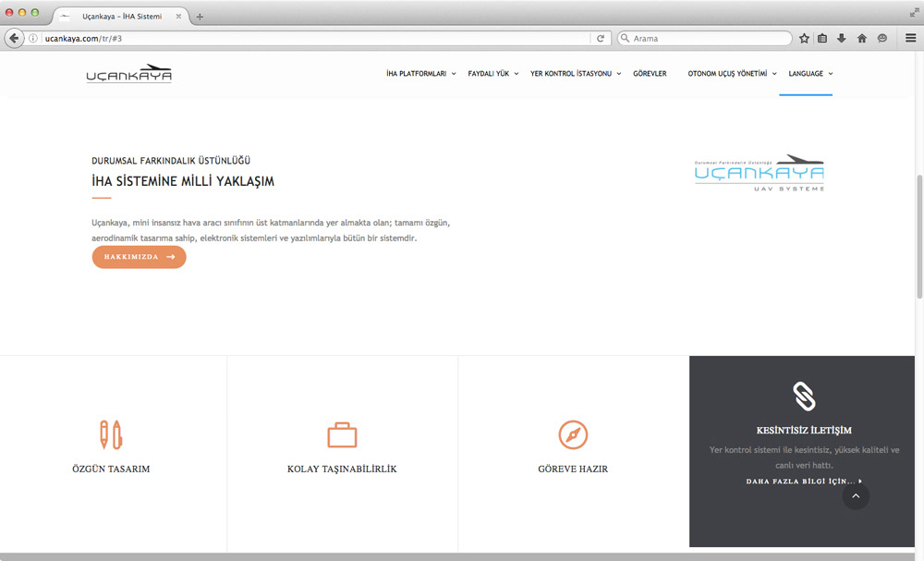924x561 pixels.
Task: Open the Firefox hamburger menu
Action: coord(909,38)
